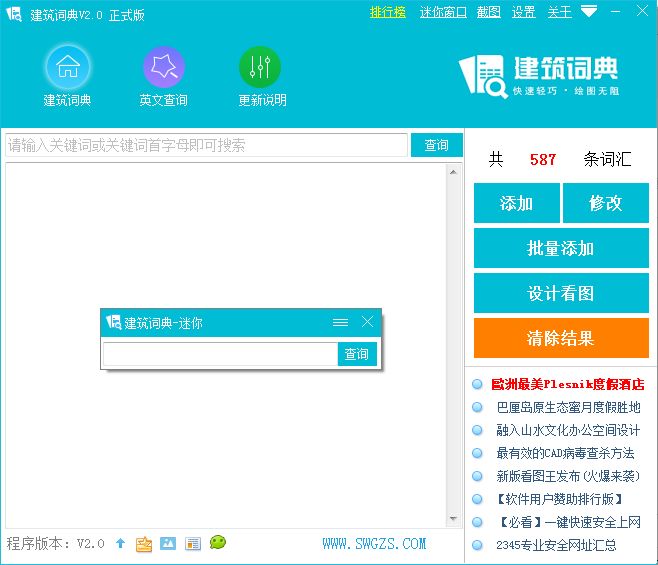Open the mini window hamburger menu
The image size is (658, 565).
(x=340, y=322)
